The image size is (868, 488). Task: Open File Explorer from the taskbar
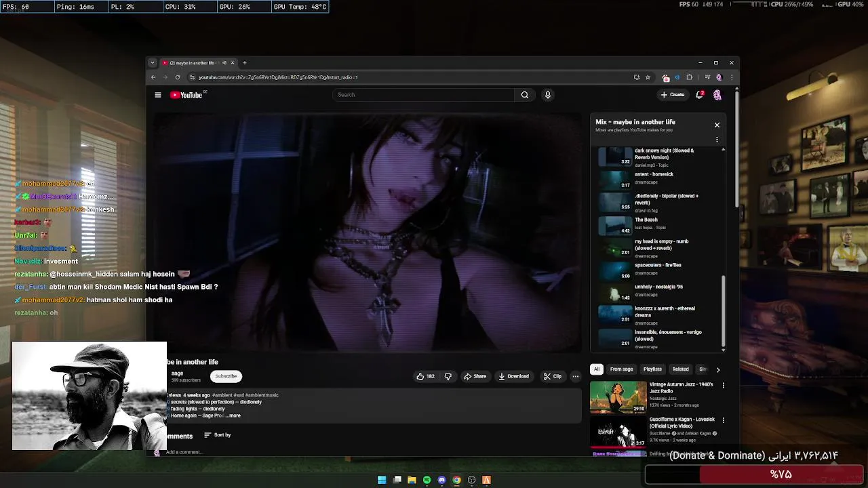pos(412,480)
